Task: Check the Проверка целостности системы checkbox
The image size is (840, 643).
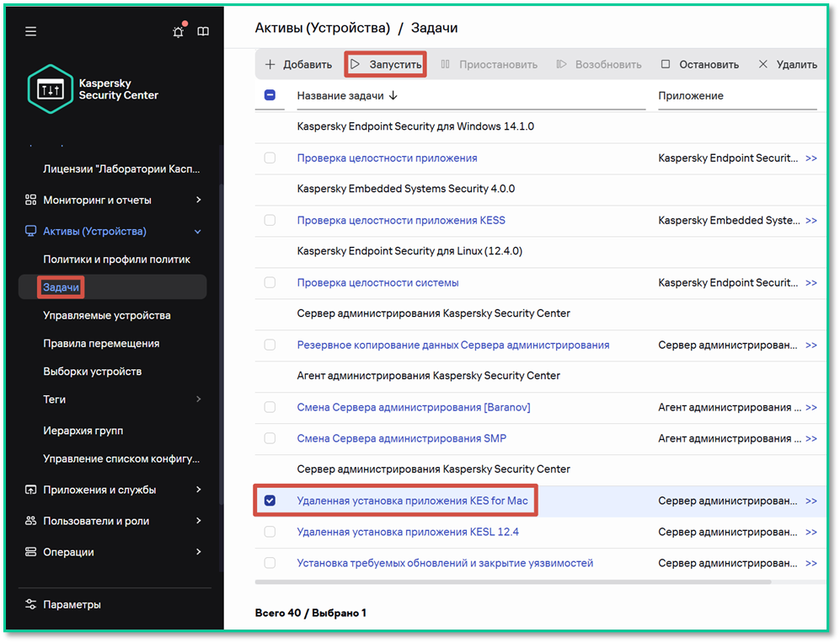Action: click(270, 282)
